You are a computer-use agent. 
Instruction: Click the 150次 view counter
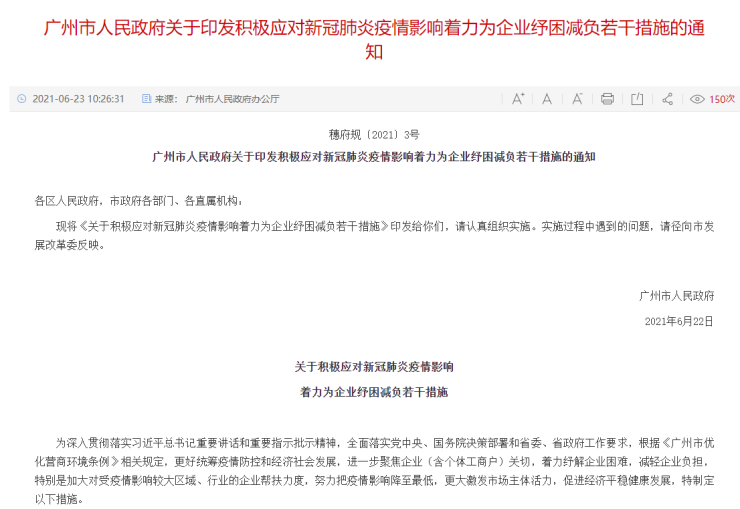point(722,99)
